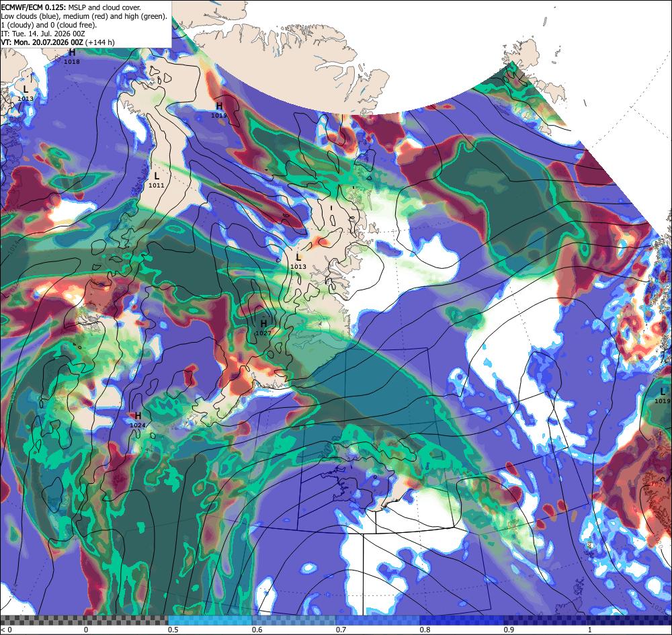Click the H marker labelled 1019

[219, 106]
